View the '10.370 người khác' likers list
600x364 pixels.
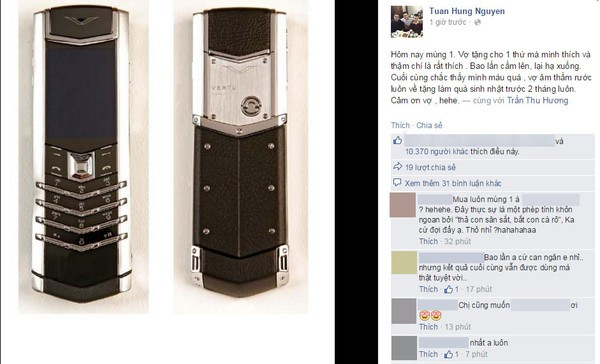[x=437, y=152]
